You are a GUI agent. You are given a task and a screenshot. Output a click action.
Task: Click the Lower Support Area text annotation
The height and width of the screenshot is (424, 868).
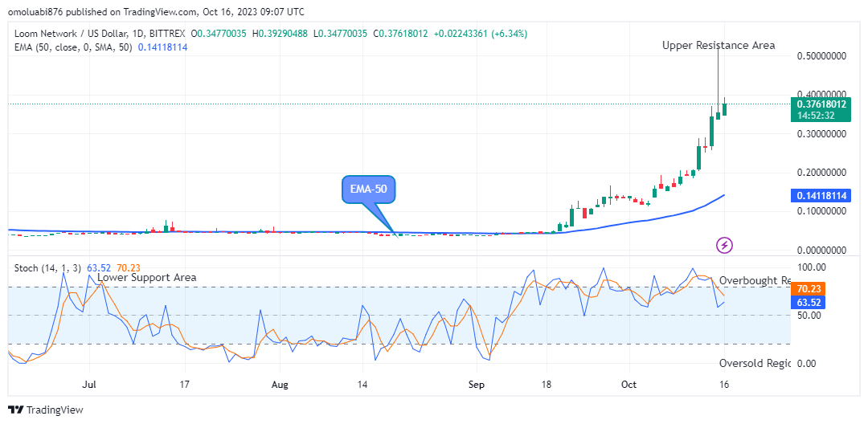click(147, 278)
